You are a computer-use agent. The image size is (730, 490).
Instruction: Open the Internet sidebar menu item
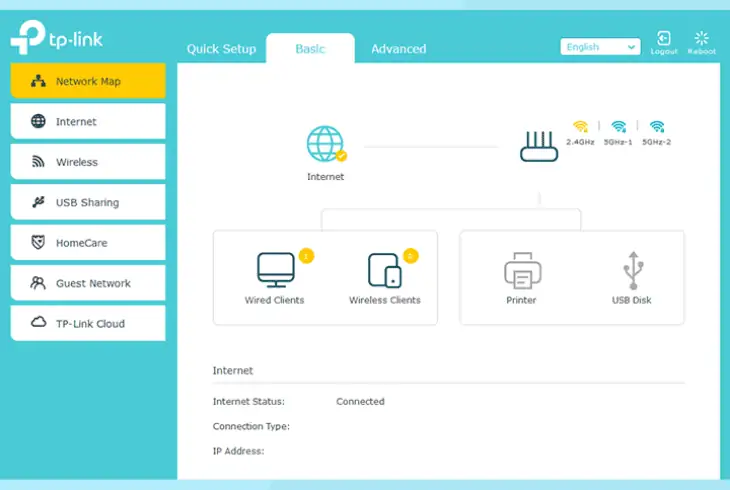click(x=88, y=122)
